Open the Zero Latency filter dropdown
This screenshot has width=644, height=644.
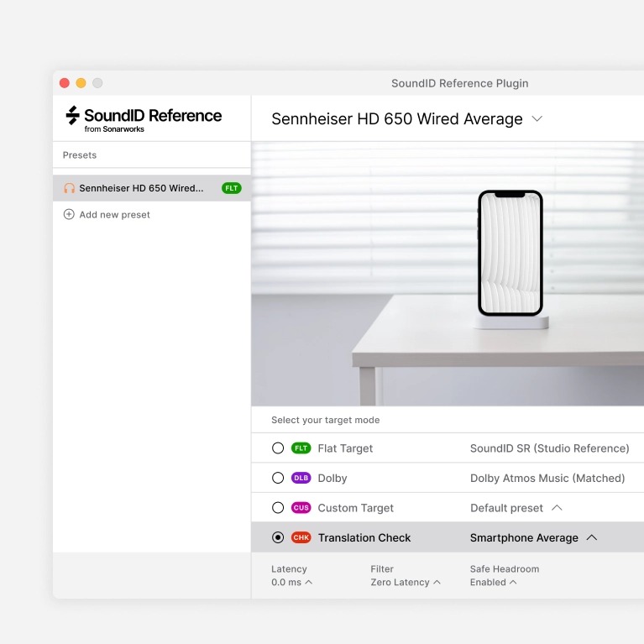click(x=406, y=583)
